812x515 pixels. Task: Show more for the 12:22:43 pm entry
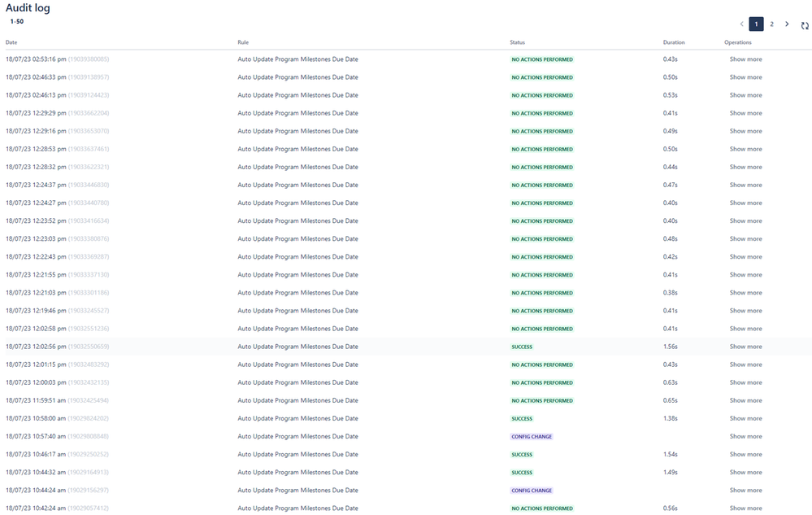click(x=745, y=257)
